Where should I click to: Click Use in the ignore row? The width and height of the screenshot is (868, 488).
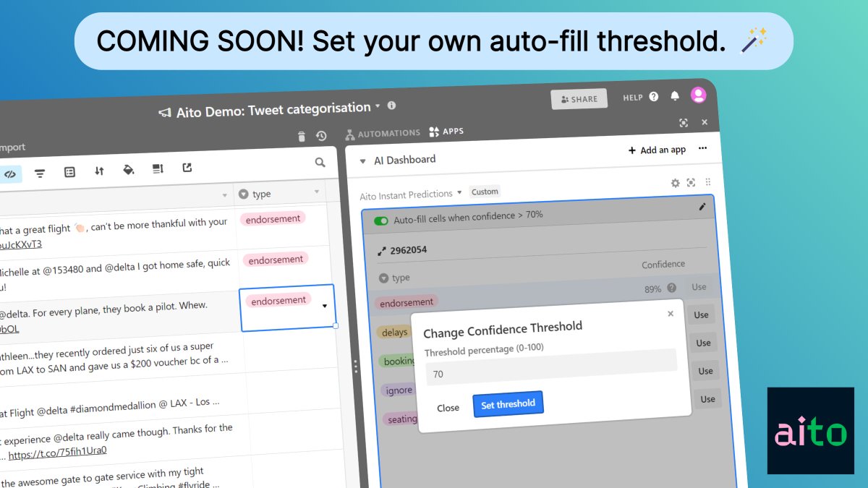point(706,371)
